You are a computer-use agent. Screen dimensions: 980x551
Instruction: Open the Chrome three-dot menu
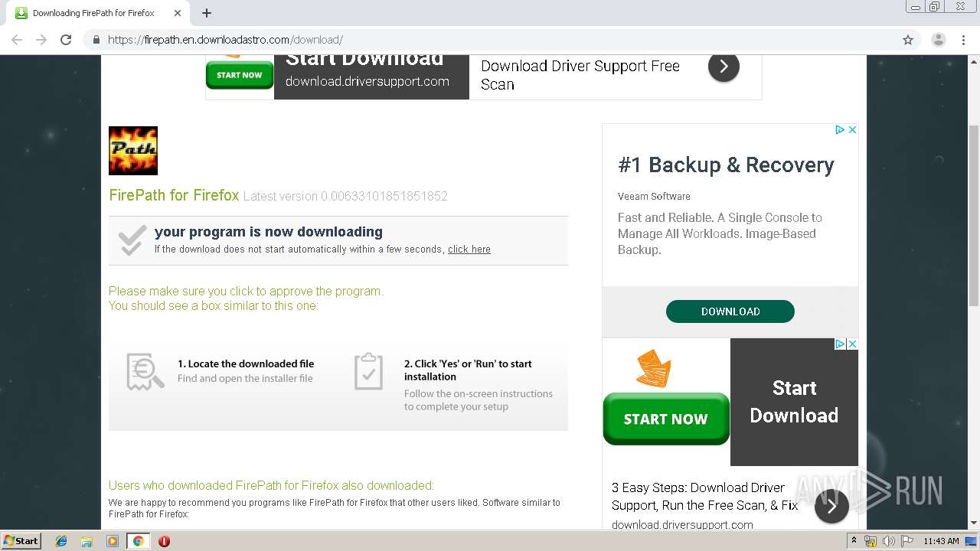click(x=963, y=40)
